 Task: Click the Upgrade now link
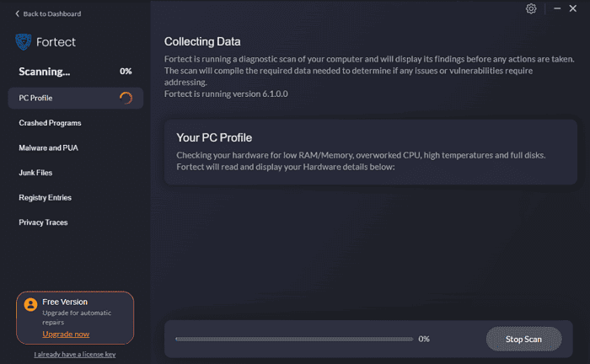[65, 335]
